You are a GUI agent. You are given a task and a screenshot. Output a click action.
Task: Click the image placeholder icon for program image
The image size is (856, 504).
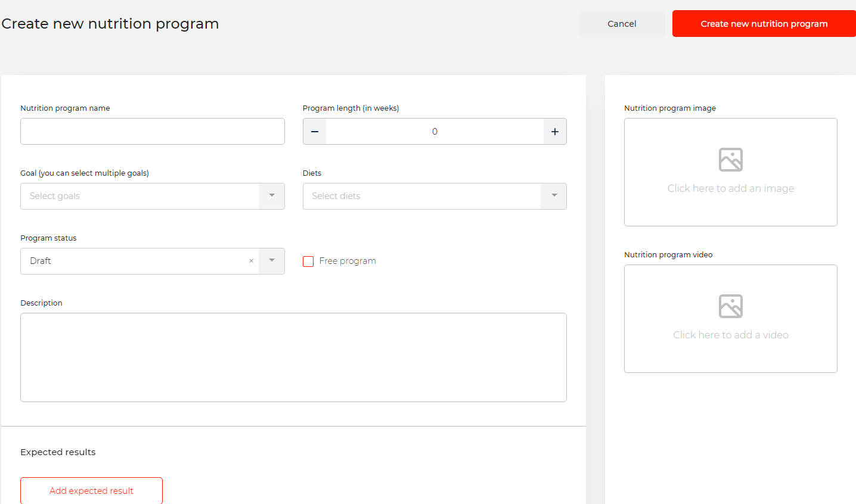coord(731,160)
